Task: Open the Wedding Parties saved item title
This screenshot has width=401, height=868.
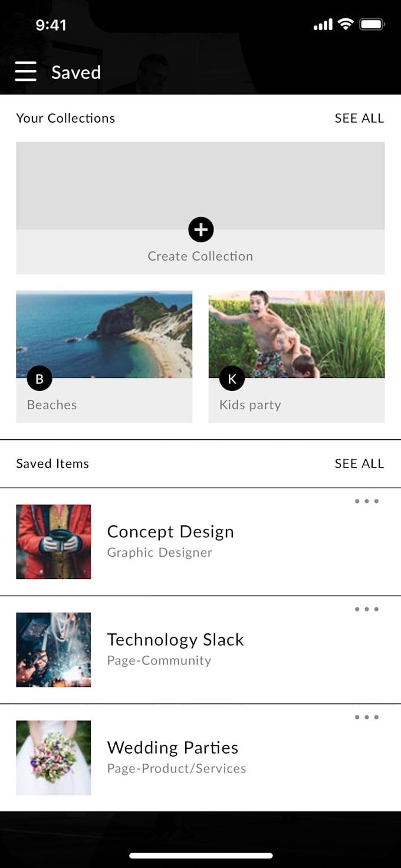Action: [x=173, y=748]
